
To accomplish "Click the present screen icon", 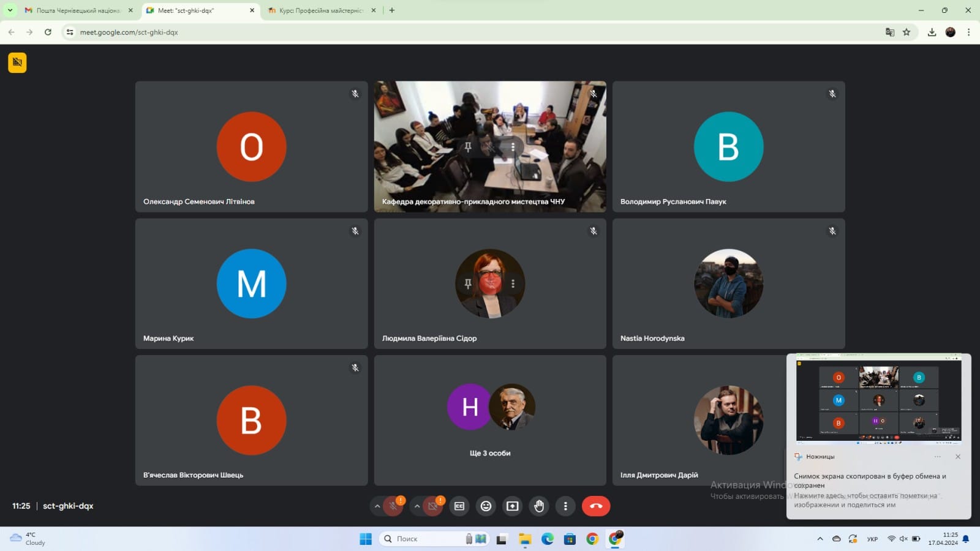I will (513, 506).
